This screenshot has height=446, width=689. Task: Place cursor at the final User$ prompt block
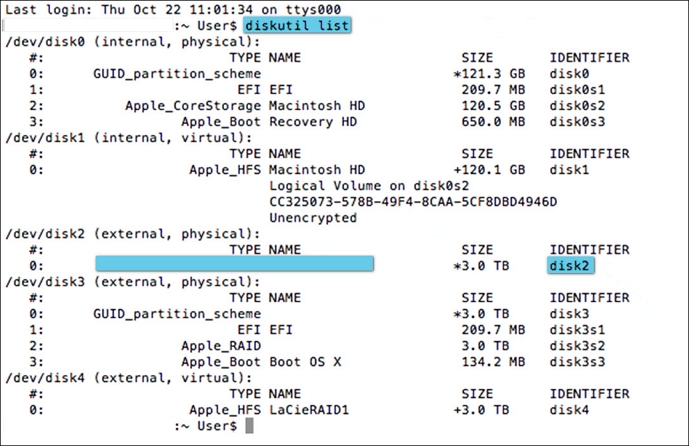click(248, 426)
